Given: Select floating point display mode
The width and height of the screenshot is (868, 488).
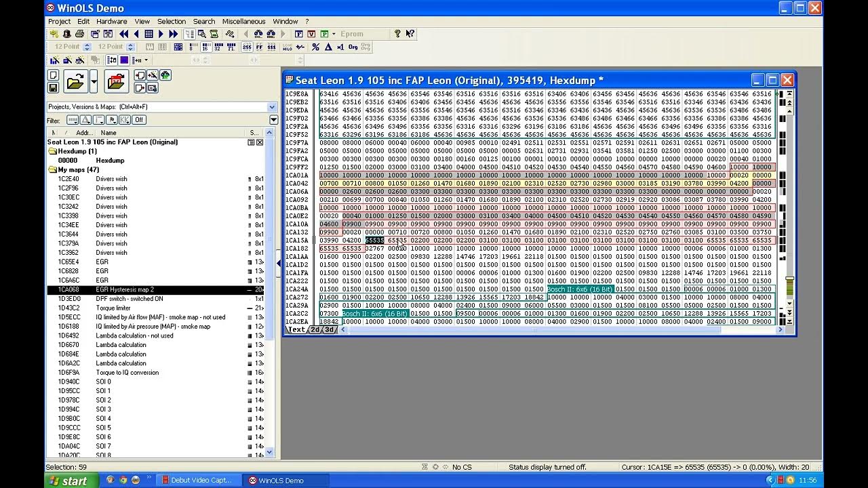Looking at the screenshot, I should point(231,47).
